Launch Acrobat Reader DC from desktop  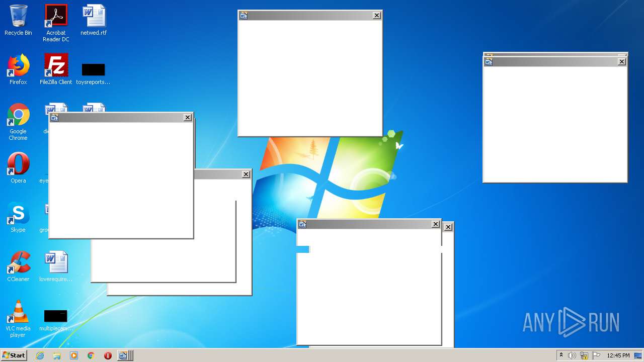click(x=56, y=23)
